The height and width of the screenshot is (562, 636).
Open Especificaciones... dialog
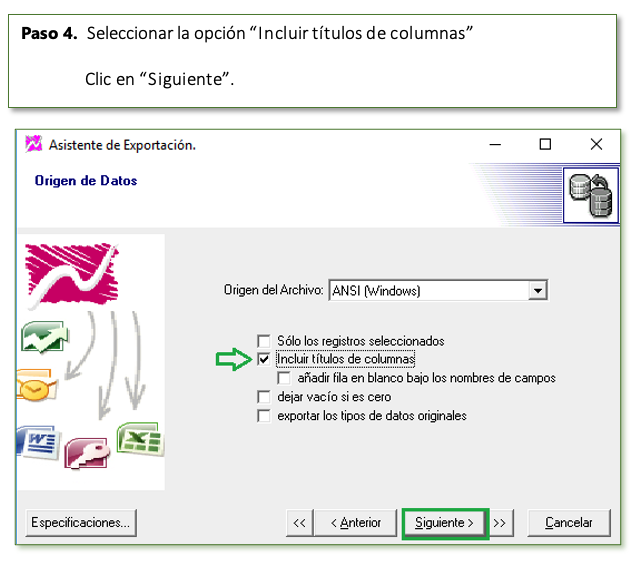(x=81, y=523)
